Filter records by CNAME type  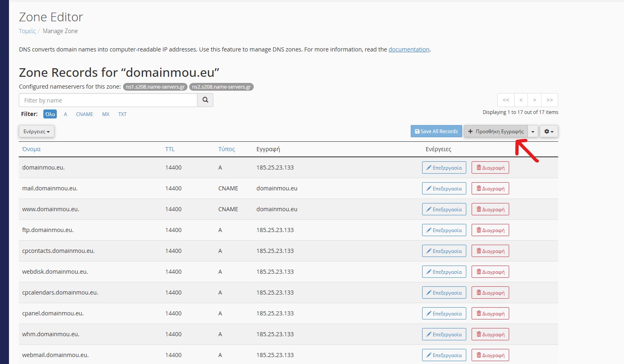pos(84,114)
